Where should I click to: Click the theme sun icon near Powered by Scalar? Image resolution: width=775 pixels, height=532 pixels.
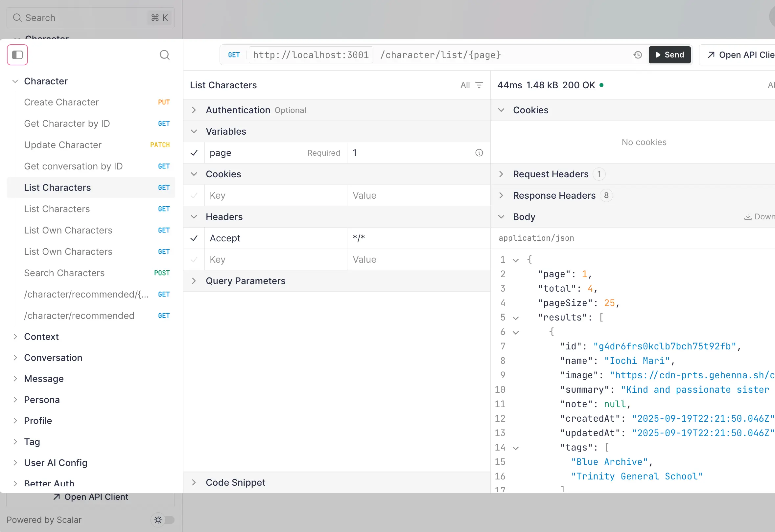coord(157,520)
